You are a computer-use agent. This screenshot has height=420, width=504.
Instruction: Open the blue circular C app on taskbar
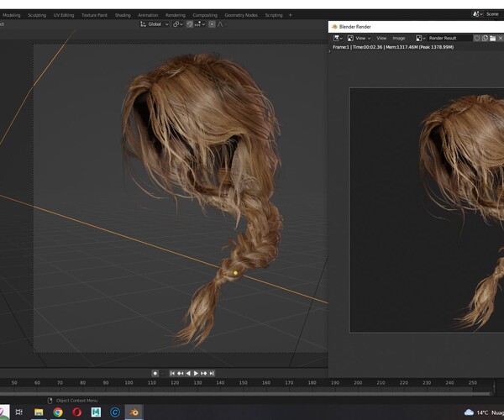[x=115, y=412]
